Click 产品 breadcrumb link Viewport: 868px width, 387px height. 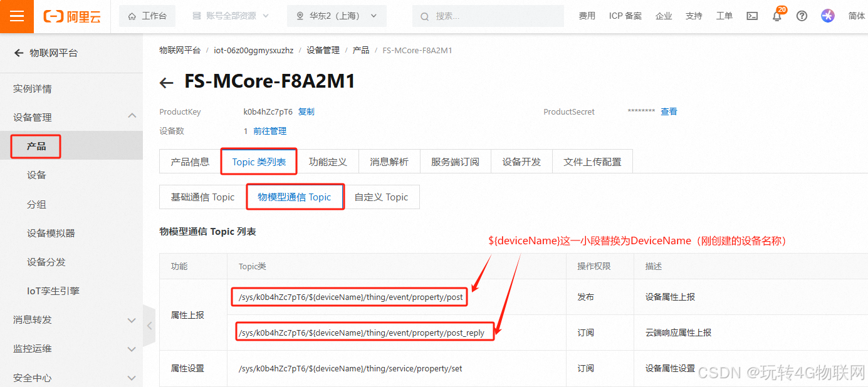pos(361,50)
